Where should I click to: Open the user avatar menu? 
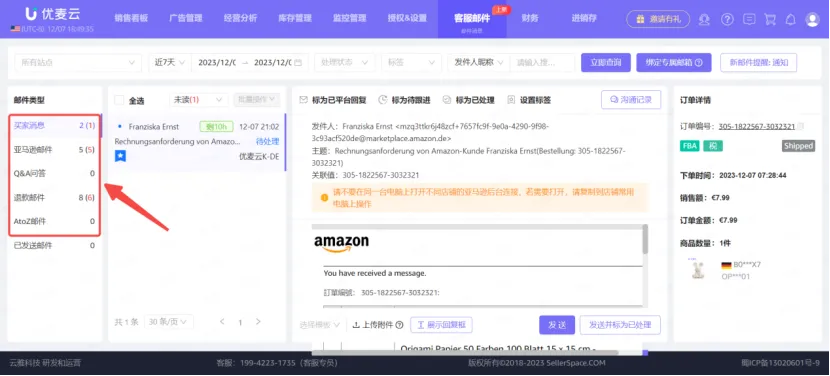[812, 20]
